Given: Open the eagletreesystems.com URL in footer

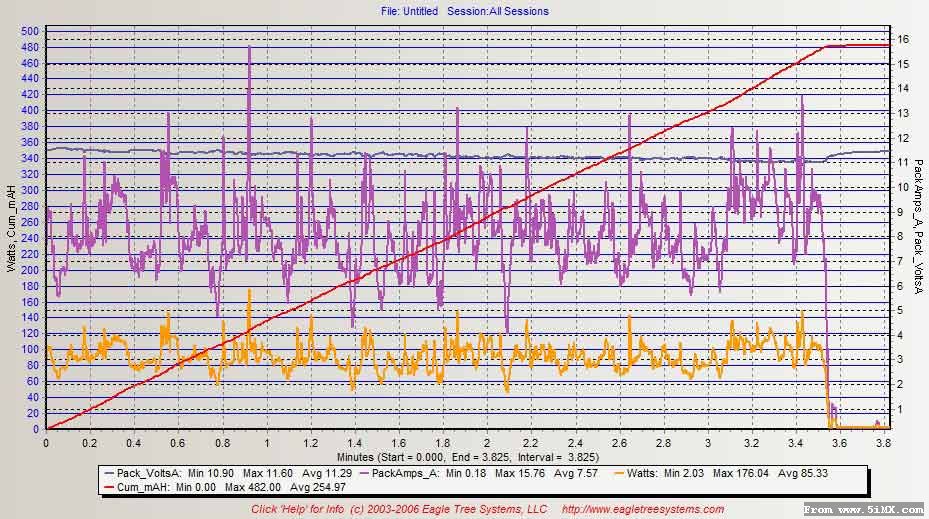Looking at the screenshot, I should [642, 509].
